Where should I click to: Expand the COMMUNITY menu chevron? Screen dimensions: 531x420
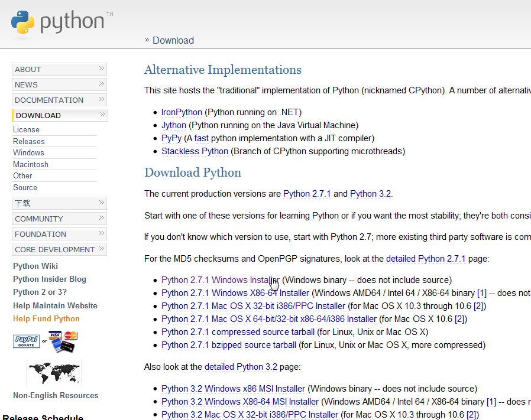101,217
